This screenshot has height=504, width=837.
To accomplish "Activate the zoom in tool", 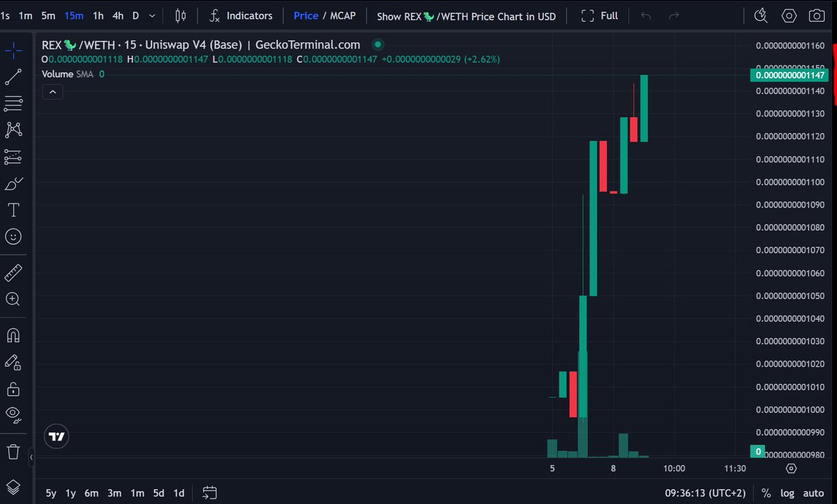I will pos(13,299).
